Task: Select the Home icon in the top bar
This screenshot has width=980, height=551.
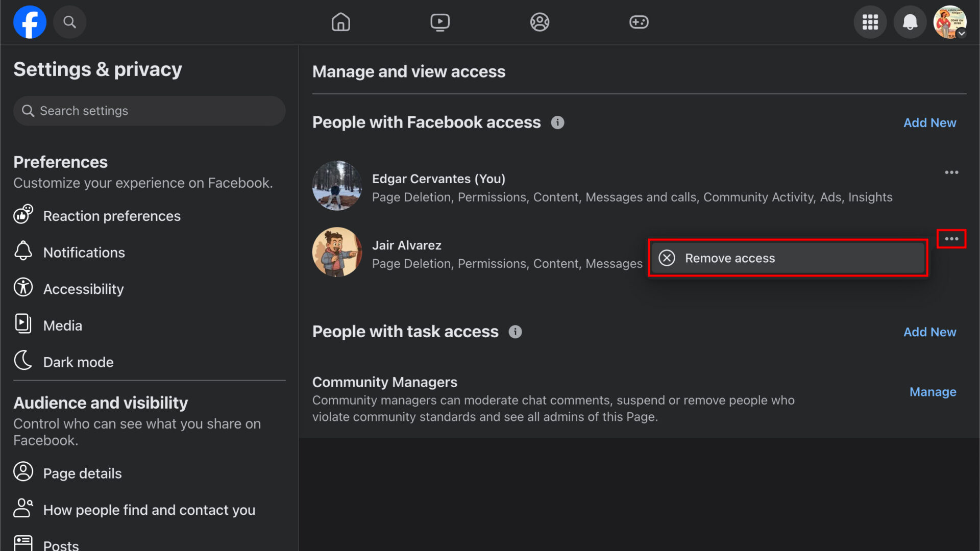Action: (340, 22)
